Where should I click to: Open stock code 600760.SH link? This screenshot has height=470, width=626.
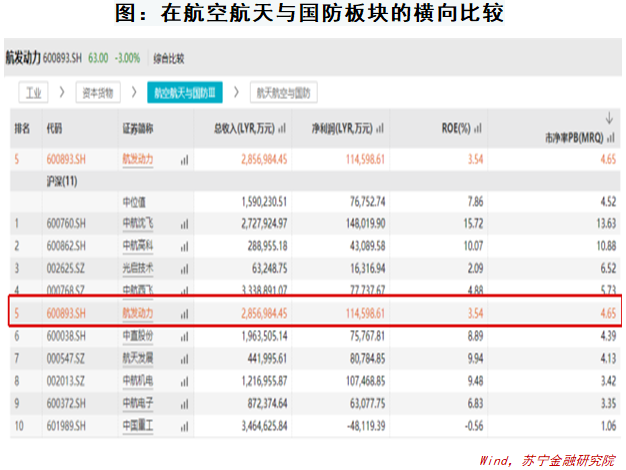66,223
